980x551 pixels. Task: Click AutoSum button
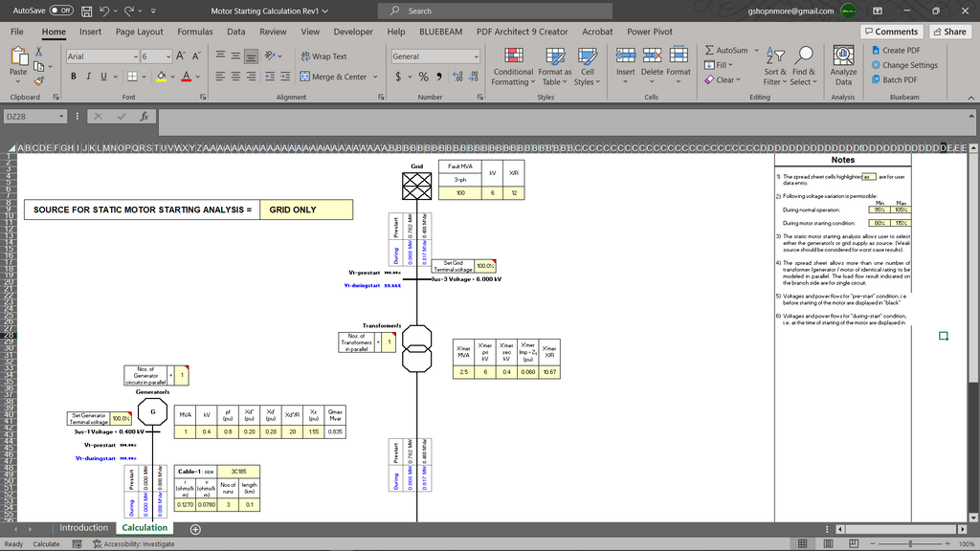click(x=726, y=50)
